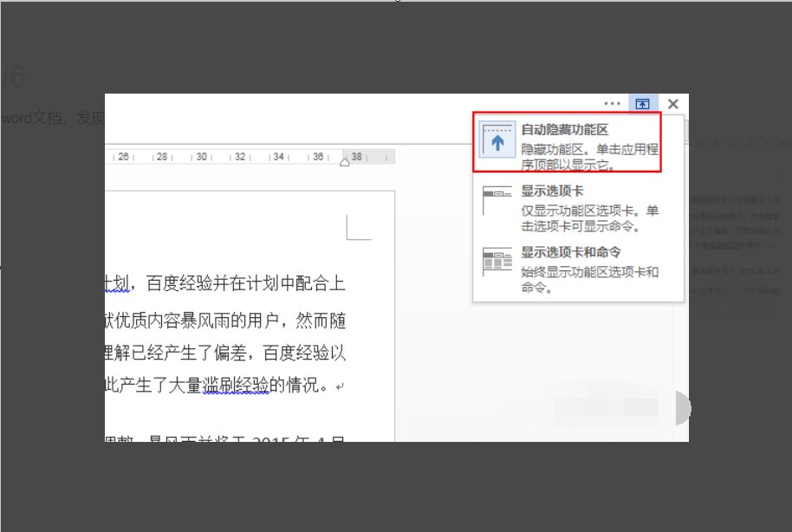The height and width of the screenshot is (532, 792).
Task: Click the Ribbon Display Options icon in title bar
Action: click(x=642, y=103)
